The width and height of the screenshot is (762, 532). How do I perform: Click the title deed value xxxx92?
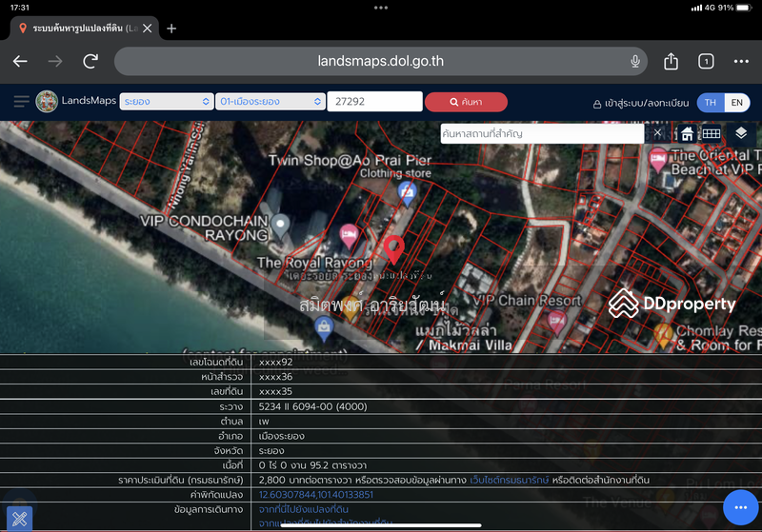pyautogui.click(x=275, y=362)
